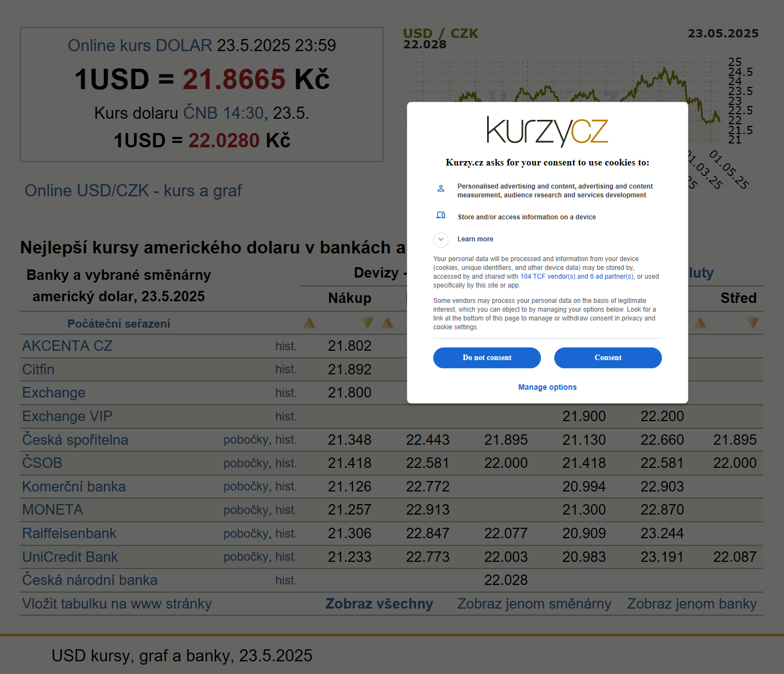Click the Kurzy.cz logo in dialog
Viewport: 784px width, 674px height.
(548, 131)
